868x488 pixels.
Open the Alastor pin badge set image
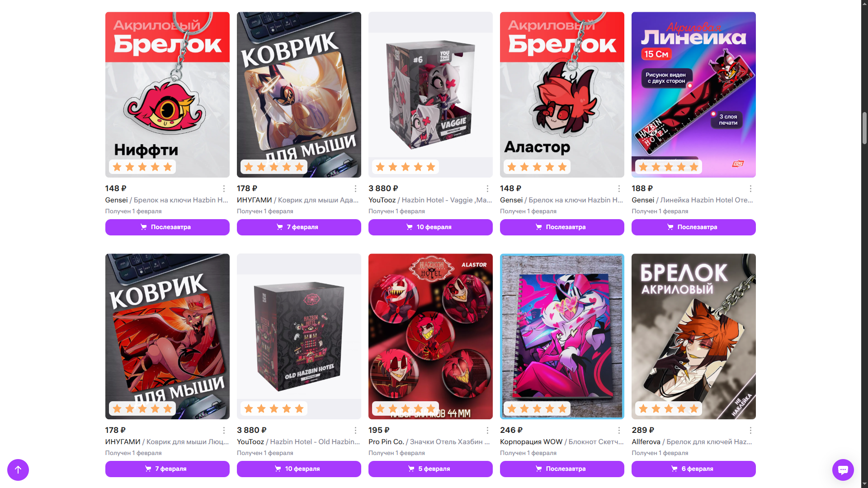[x=430, y=336]
